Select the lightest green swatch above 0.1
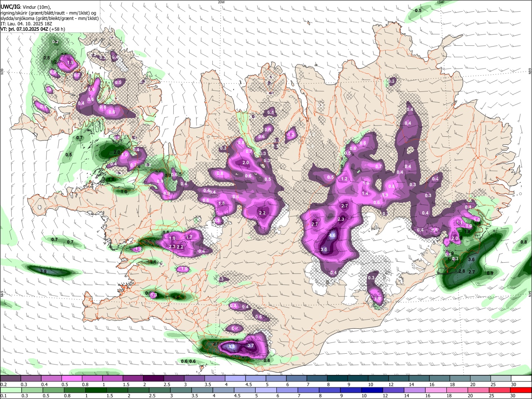Screen dimensions: 532x399 [10, 390]
